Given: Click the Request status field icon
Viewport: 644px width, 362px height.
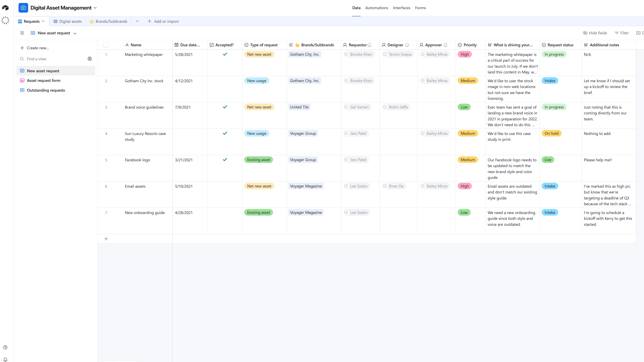Looking at the screenshot, I should coord(544,45).
